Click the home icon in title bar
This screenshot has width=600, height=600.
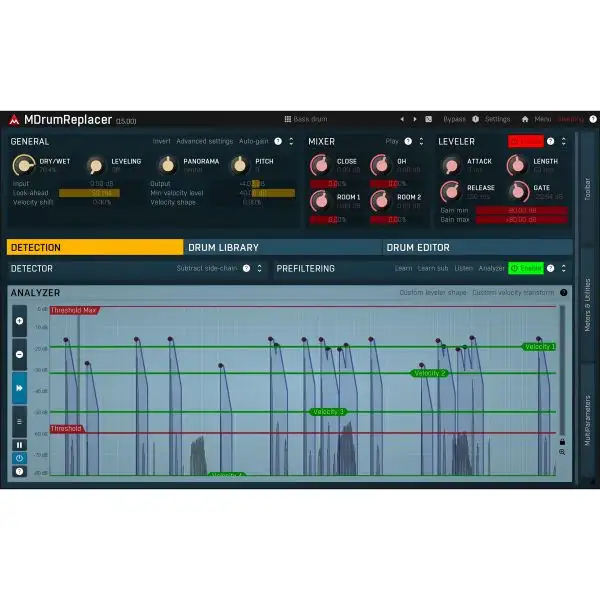[525, 119]
